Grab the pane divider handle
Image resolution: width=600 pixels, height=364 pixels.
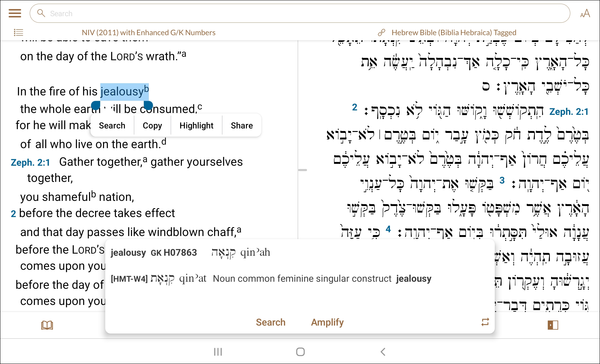click(302, 170)
